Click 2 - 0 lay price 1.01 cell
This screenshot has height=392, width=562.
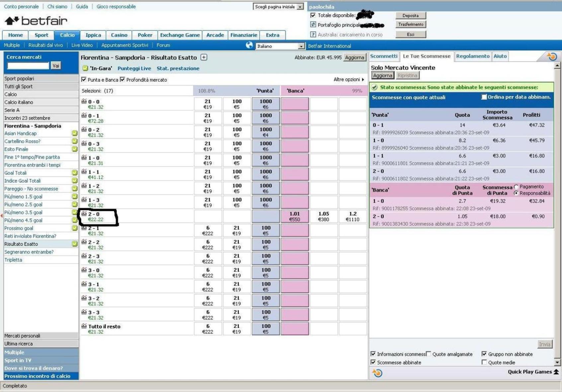(295, 216)
